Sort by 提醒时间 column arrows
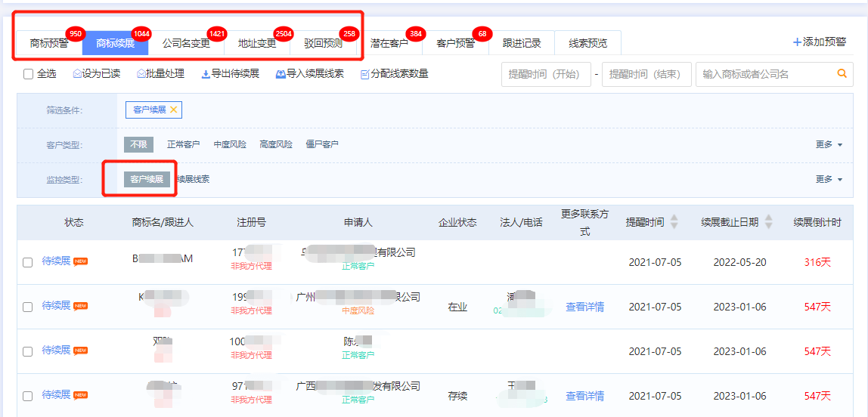Image resolution: width=868 pixels, height=417 pixels. coord(674,222)
